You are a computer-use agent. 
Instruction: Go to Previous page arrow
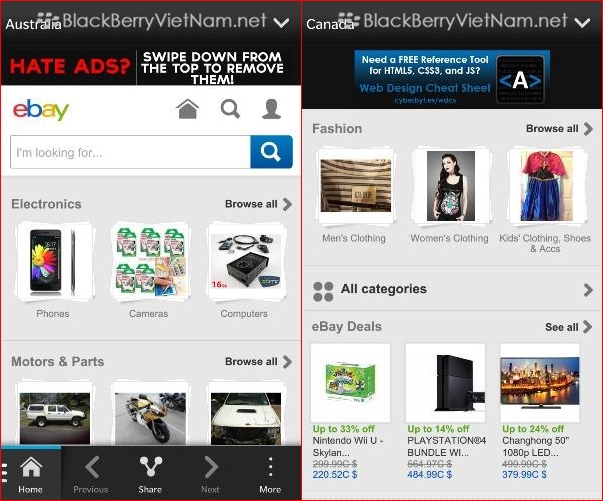pyautogui.click(x=91, y=474)
